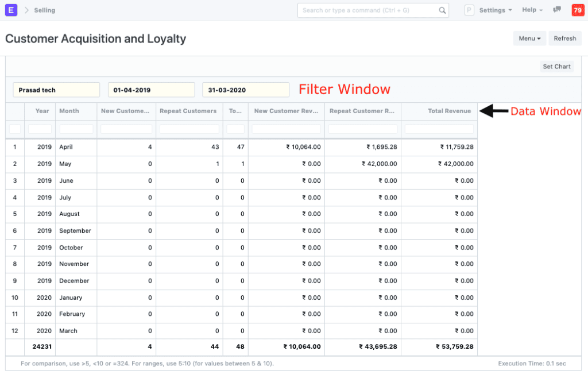Click the Year column header
The image size is (588, 374).
pyautogui.click(x=40, y=111)
